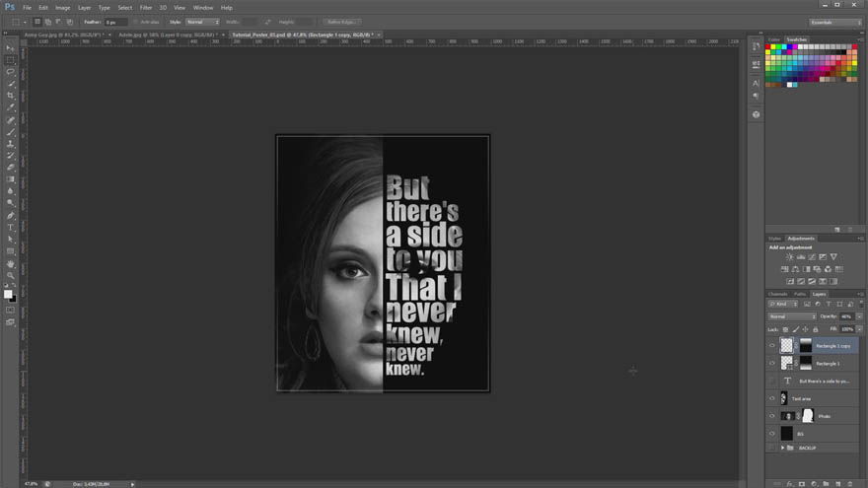Click the add to selection mode button
The image size is (868, 488).
[x=48, y=22]
